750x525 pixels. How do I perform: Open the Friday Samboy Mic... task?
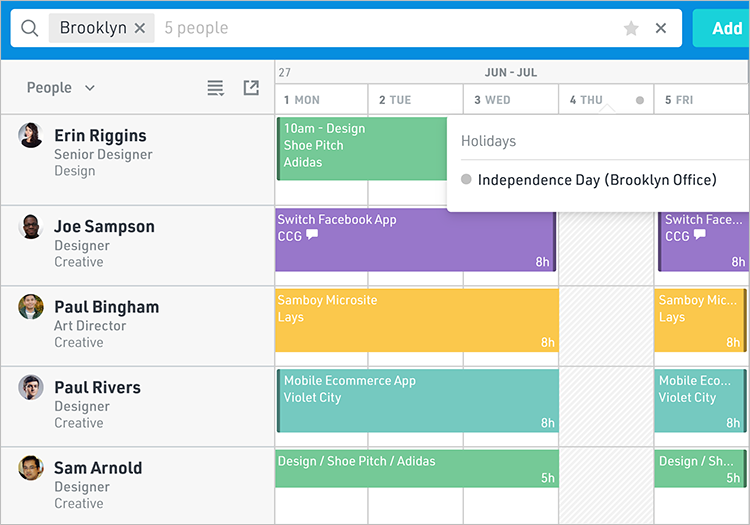point(700,320)
